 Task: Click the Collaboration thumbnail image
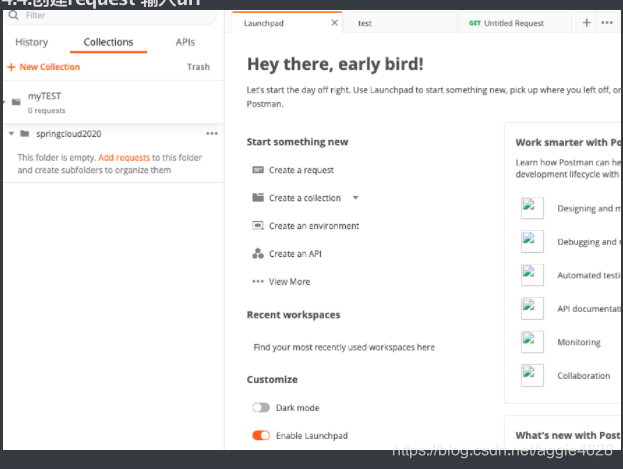point(532,375)
